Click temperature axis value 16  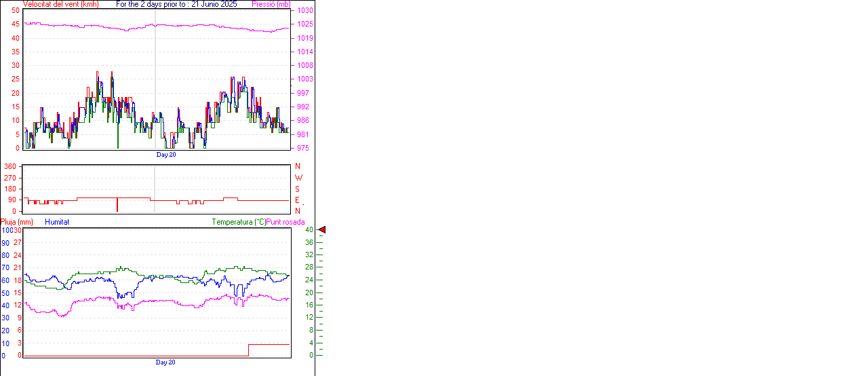click(309, 305)
